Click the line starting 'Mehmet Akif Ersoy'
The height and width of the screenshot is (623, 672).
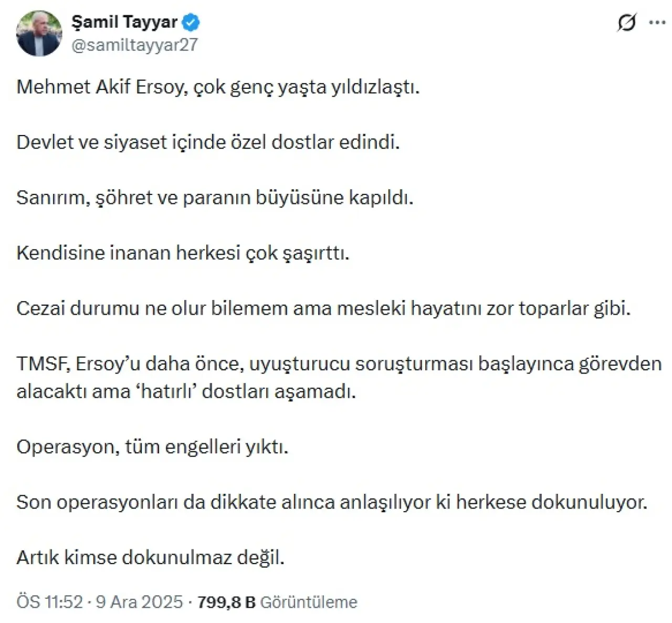pos(218,87)
